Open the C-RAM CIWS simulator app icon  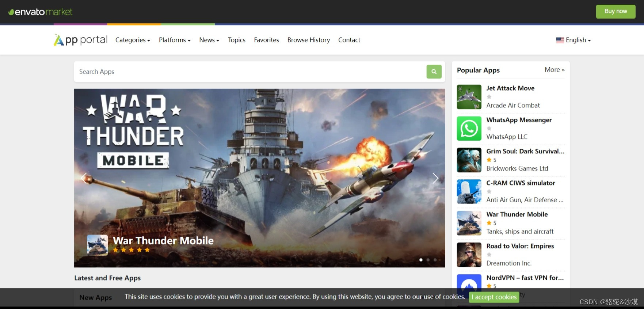click(469, 191)
